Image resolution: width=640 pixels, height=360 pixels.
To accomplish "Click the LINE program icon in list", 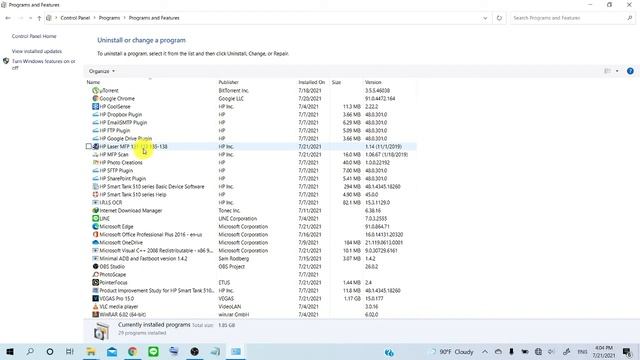I will [96, 218].
